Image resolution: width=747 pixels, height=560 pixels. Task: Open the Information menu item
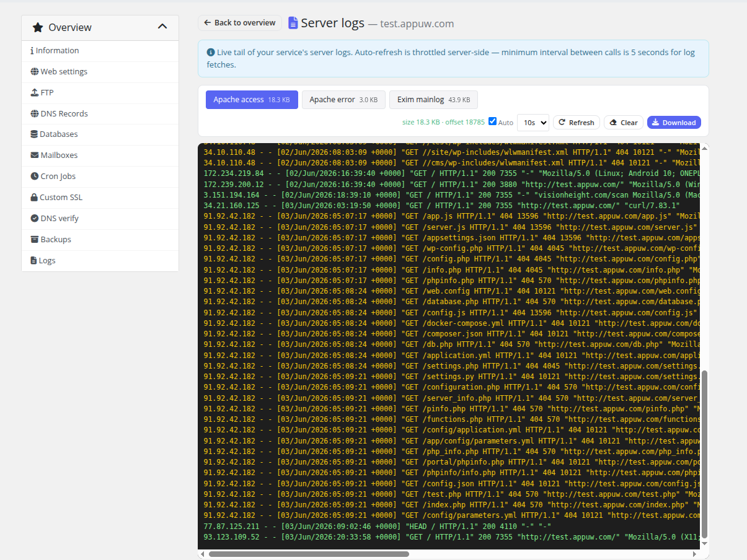[x=100, y=51]
